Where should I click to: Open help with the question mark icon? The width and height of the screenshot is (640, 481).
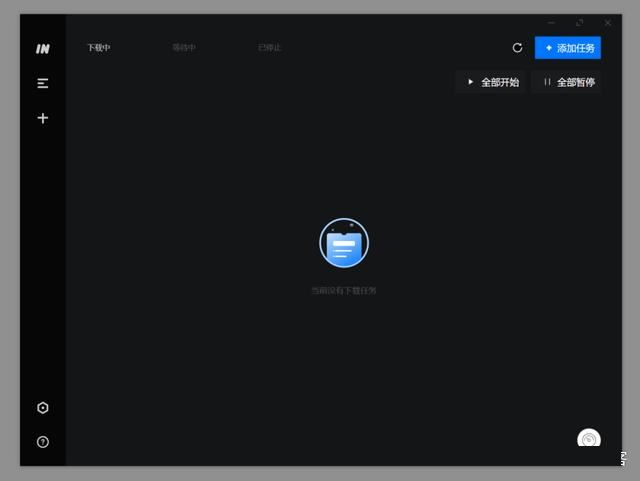[43, 442]
